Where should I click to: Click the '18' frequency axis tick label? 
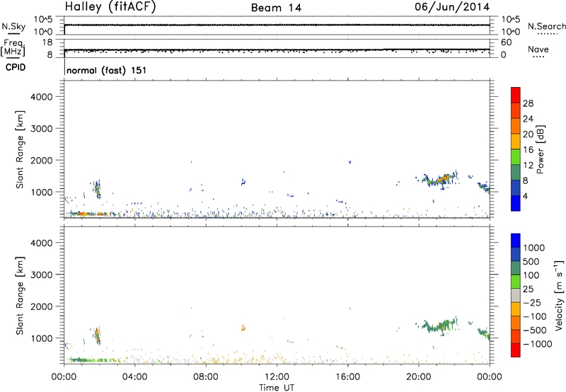pos(47,42)
